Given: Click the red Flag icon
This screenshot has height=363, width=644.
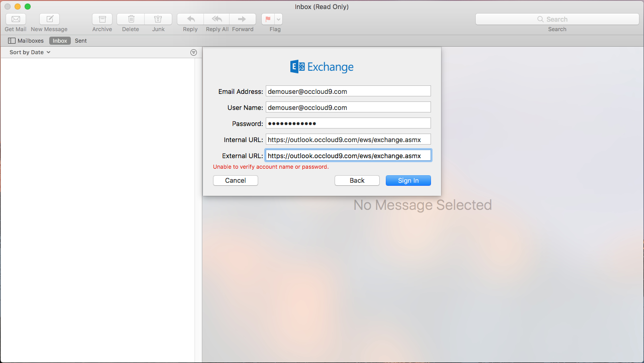Looking at the screenshot, I should [x=268, y=19].
